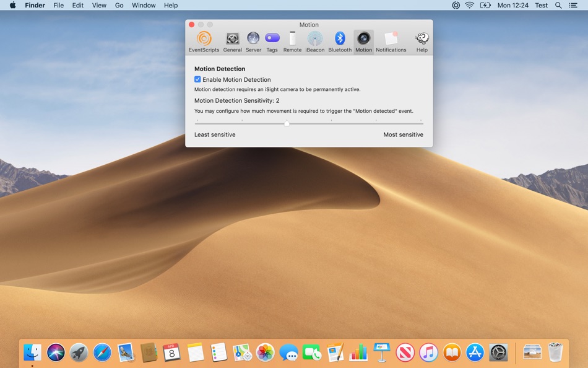Open Numbers chart icon in Dock
The width and height of the screenshot is (588, 368).
(x=358, y=353)
